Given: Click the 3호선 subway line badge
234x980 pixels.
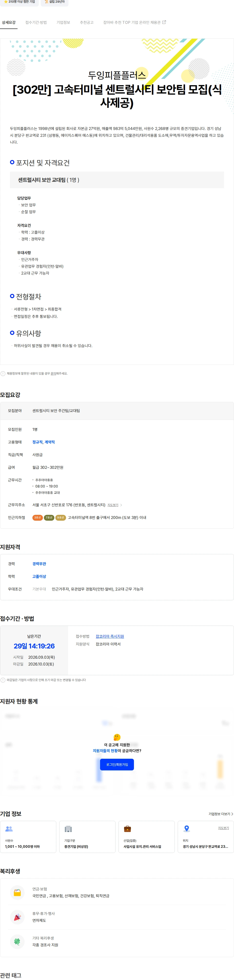Looking at the screenshot, I should (x=37, y=518).
